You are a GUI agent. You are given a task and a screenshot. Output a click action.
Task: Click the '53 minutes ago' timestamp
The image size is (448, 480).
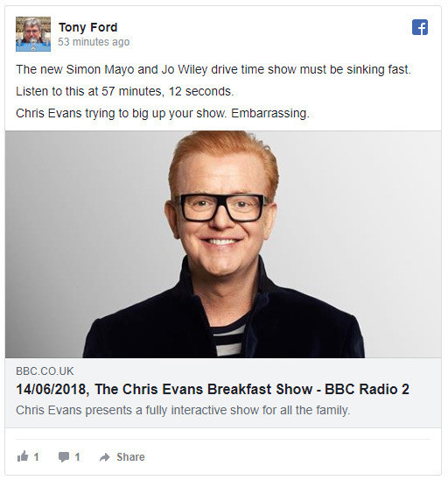click(x=94, y=42)
